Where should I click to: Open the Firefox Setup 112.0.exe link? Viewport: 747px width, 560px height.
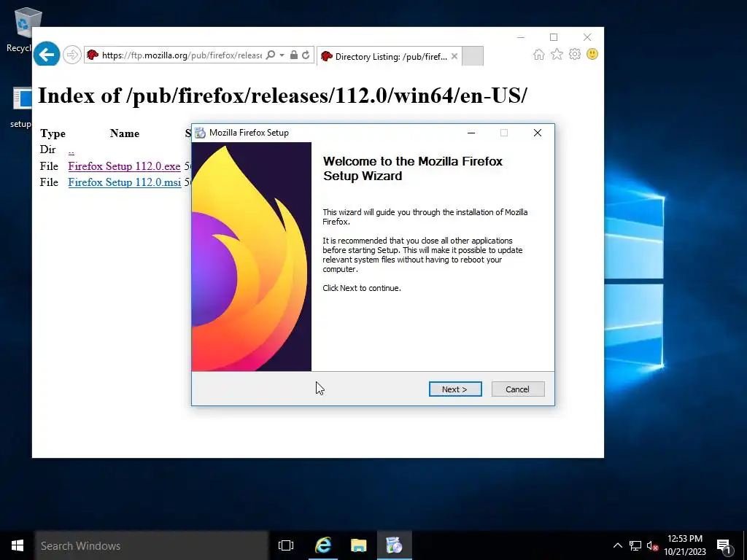(124, 166)
